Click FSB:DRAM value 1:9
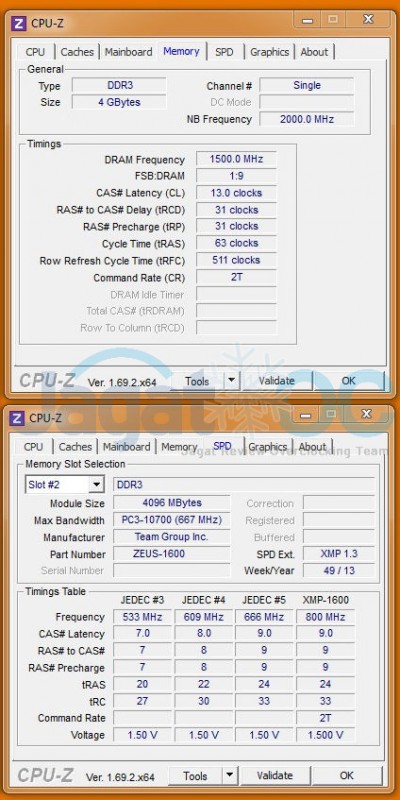 pos(236,176)
